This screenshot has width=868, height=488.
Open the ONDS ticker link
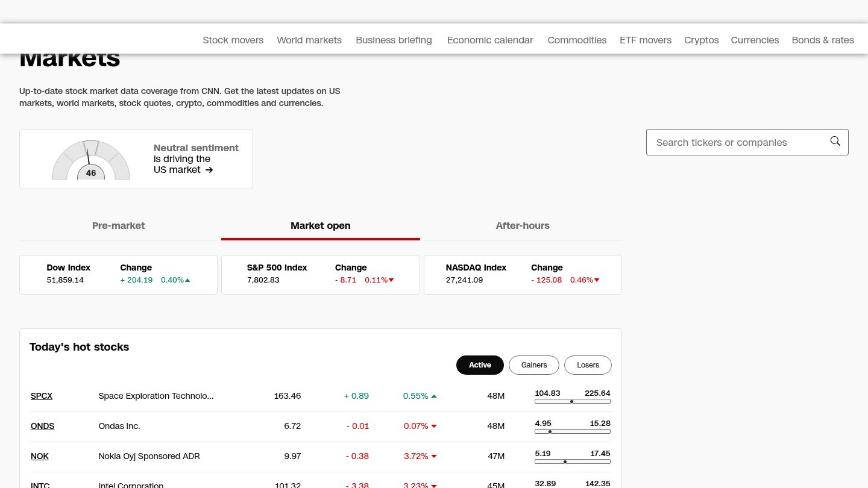point(42,426)
